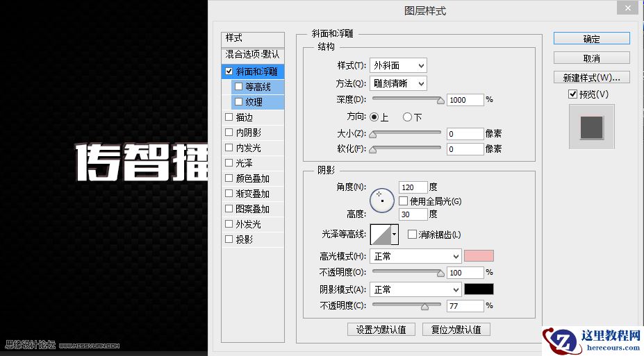Check the 光泽 checkbox

[x=229, y=163]
